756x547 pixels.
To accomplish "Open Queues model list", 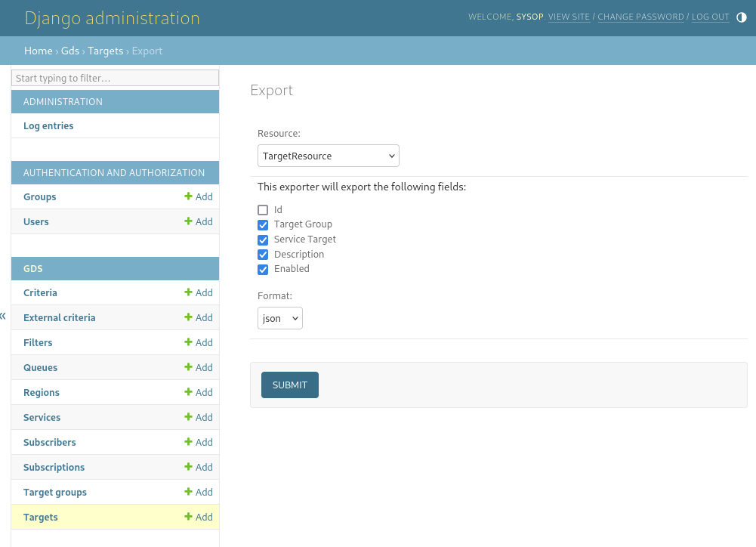I will point(41,367).
